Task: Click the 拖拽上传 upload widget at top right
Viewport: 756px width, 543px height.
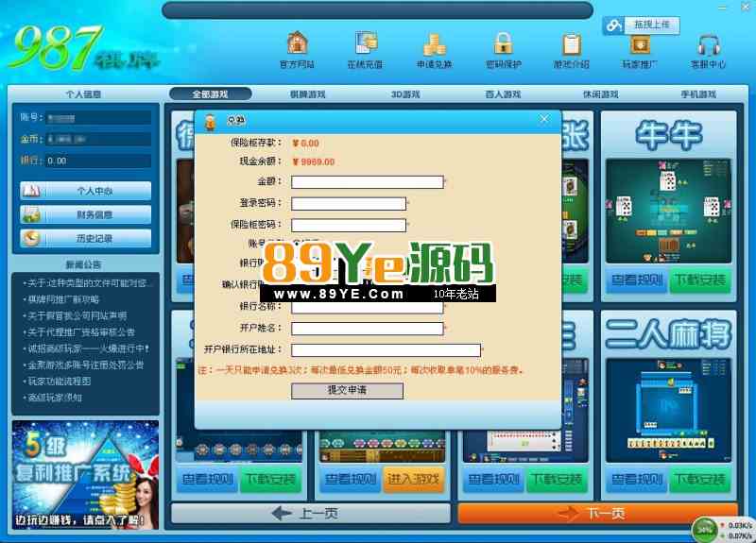Action: (641, 25)
